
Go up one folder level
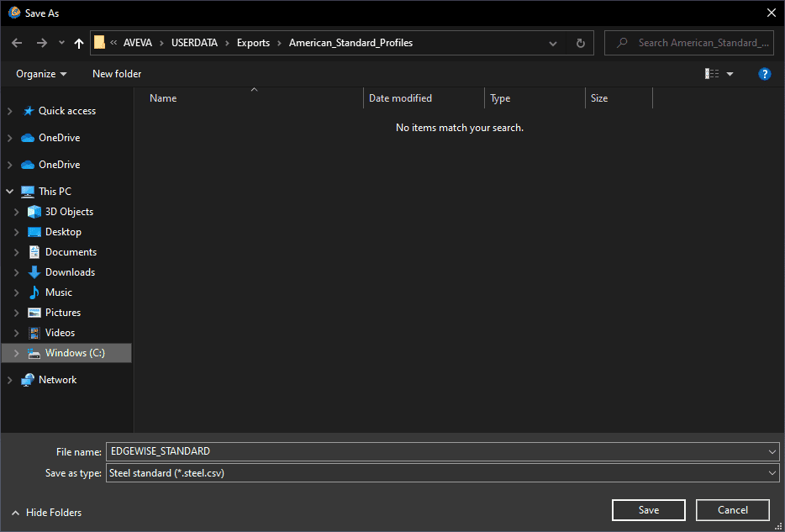click(79, 43)
